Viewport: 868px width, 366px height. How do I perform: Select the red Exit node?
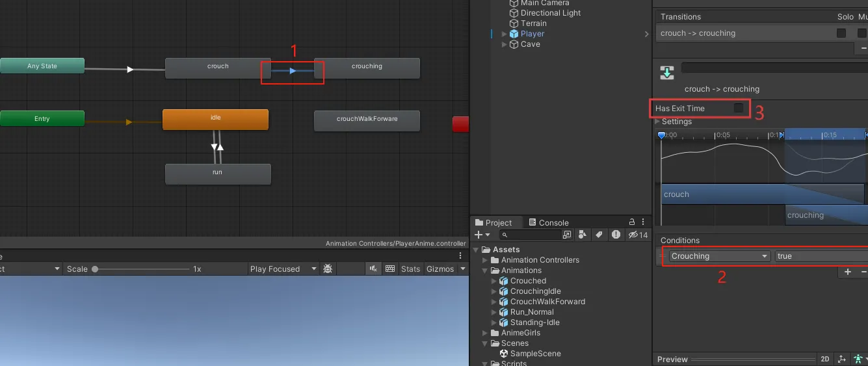(460, 124)
